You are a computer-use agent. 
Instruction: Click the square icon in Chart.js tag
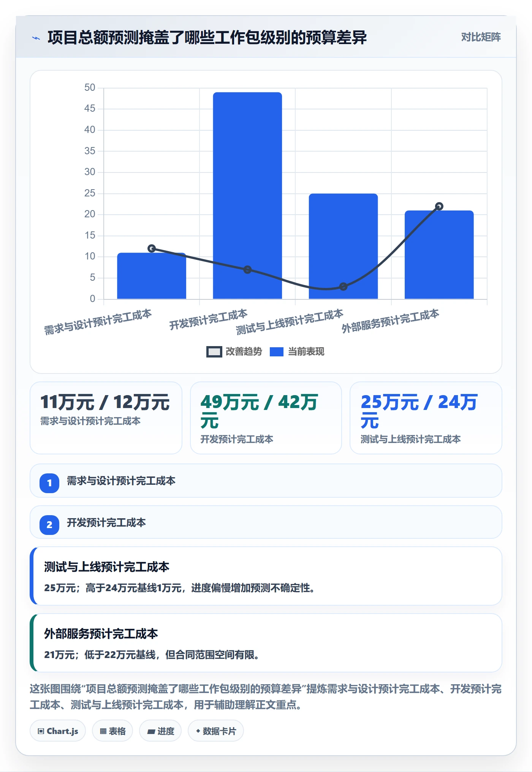click(x=41, y=731)
